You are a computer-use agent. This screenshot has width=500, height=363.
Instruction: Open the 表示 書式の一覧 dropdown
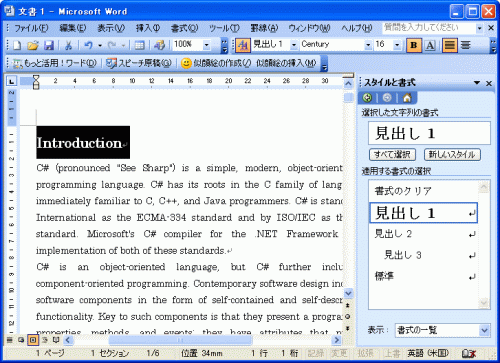484,330
